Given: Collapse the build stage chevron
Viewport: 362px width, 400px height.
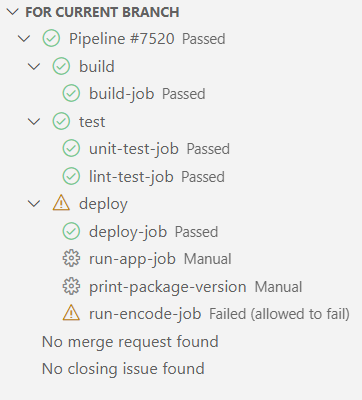Looking at the screenshot, I should click(34, 66).
